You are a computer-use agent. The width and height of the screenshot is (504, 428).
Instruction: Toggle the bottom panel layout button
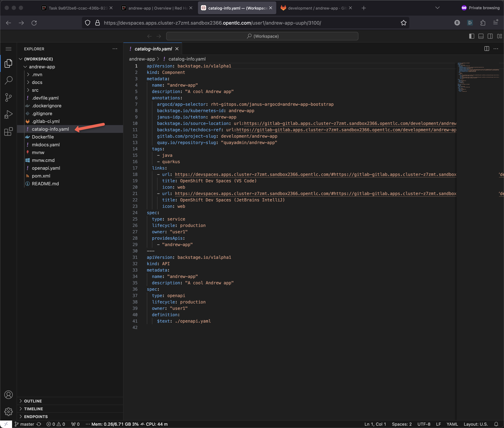[481, 36]
